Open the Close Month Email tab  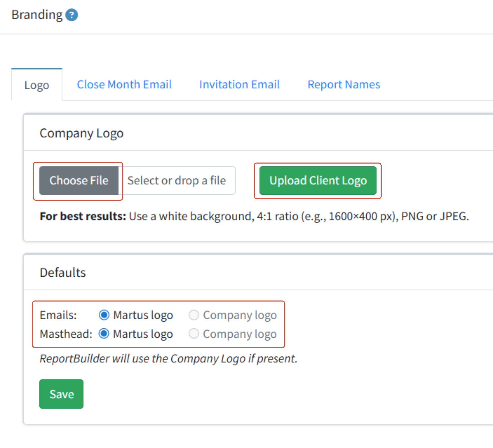[124, 85]
